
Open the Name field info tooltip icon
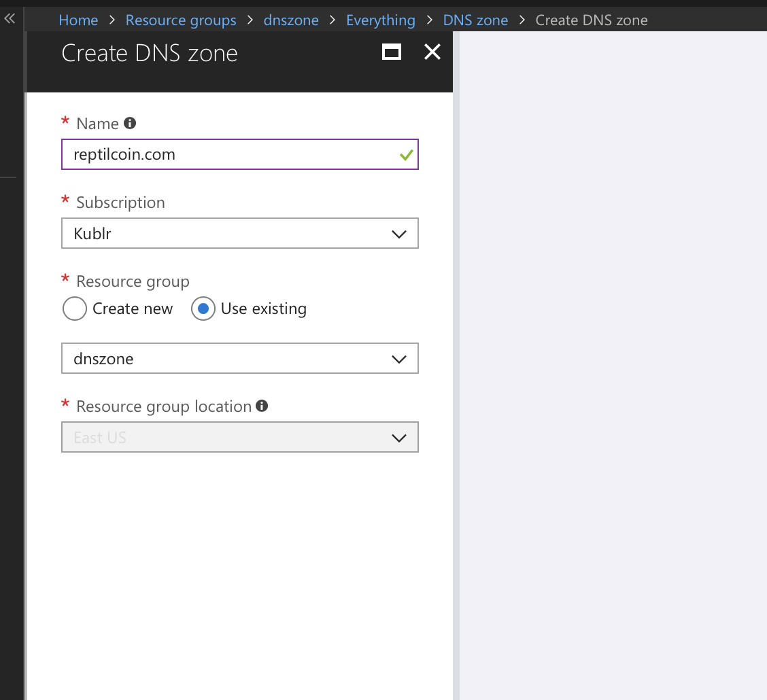point(130,123)
